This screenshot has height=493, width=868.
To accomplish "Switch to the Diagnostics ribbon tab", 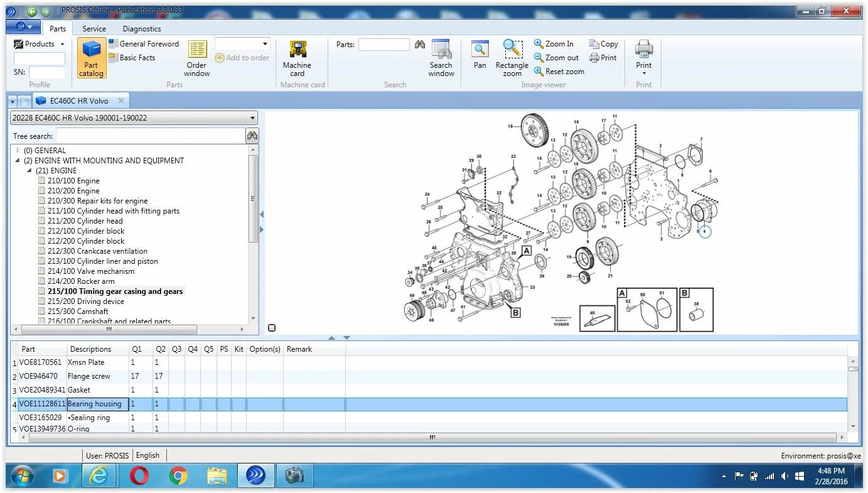I will 142,28.
